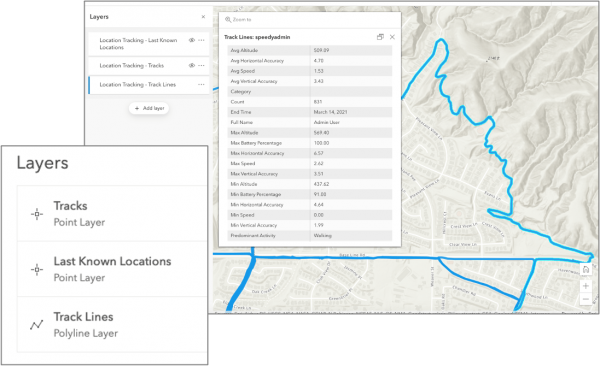
Task: Click the Max Altitude value 569.40
Action: click(321, 133)
